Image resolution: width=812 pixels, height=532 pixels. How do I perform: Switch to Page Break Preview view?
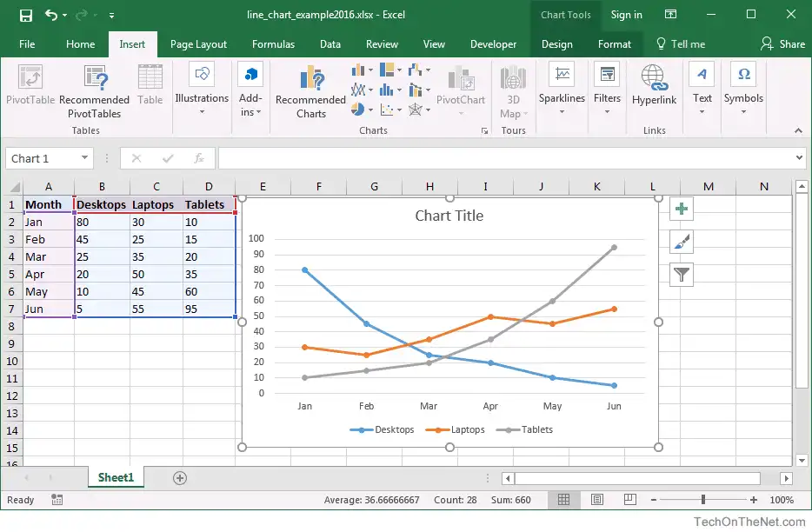click(x=629, y=500)
